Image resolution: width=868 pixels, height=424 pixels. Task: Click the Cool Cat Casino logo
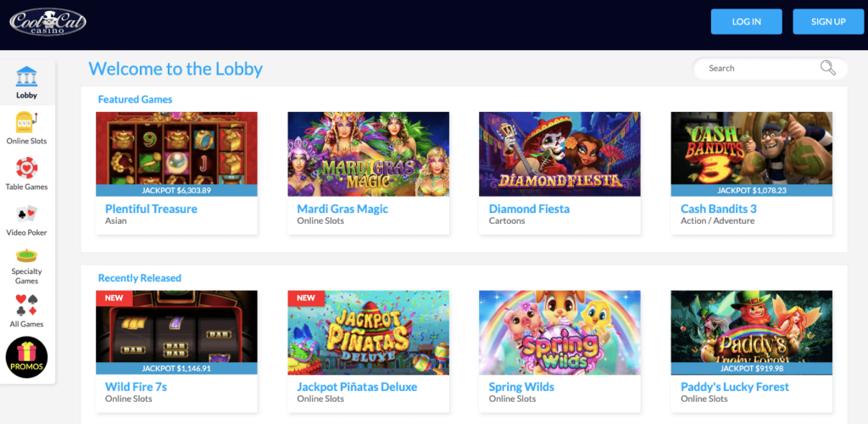click(47, 22)
